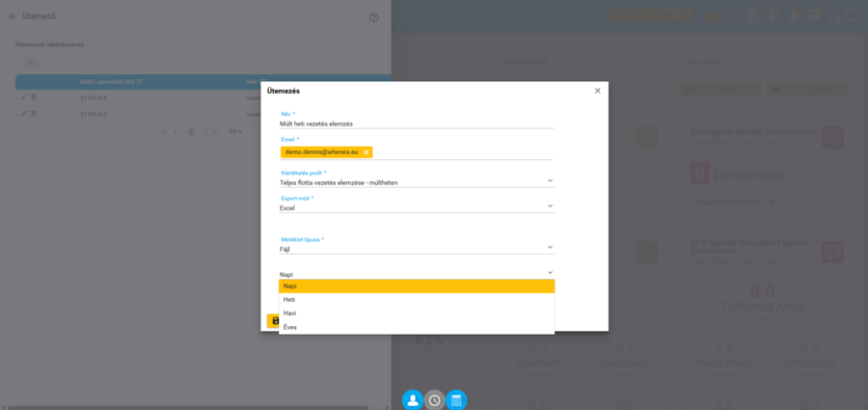Delete row 31151412 with trash icon
Screen dimensions: 868x410
click(x=33, y=114)
